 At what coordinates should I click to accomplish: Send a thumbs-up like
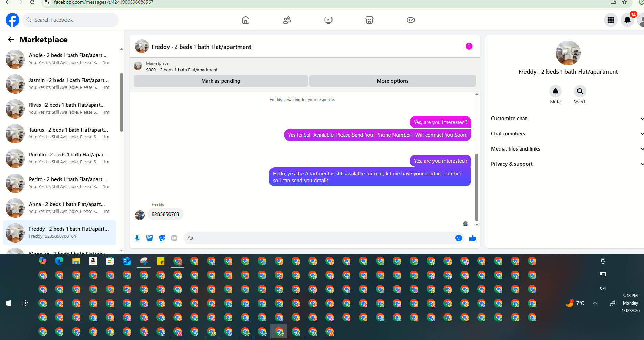472,238
